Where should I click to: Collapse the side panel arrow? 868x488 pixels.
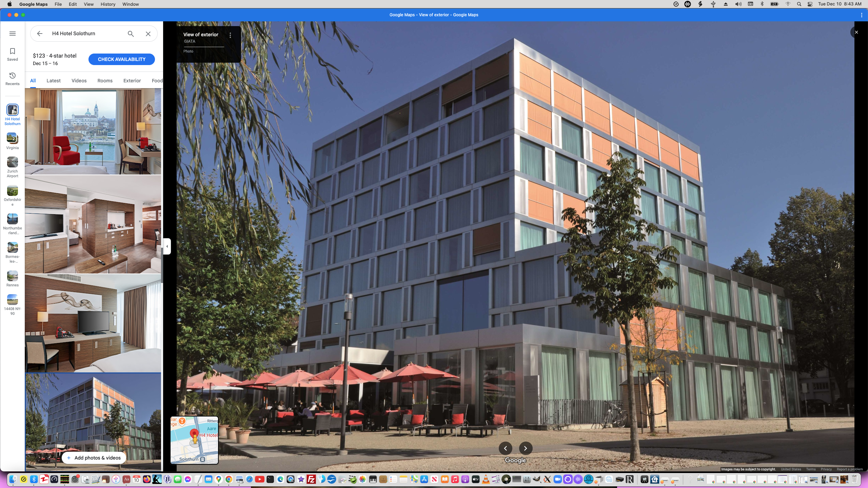167,246
